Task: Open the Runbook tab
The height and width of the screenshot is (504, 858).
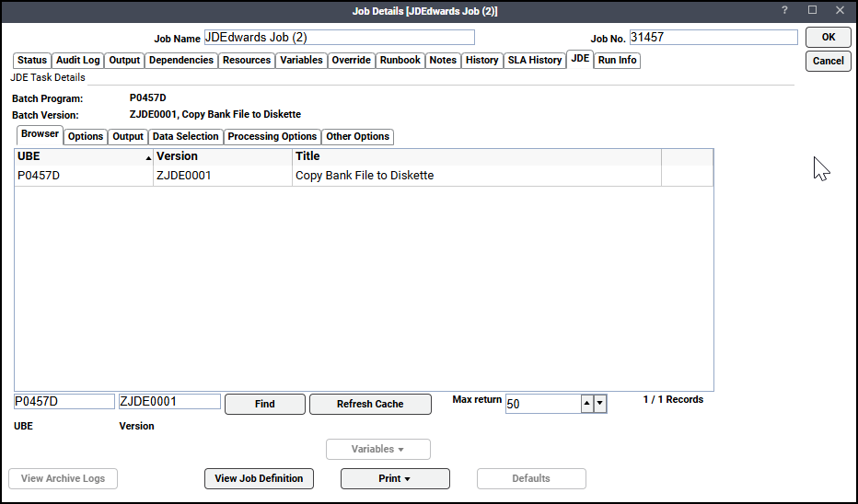Action: (x=400, y=60)
